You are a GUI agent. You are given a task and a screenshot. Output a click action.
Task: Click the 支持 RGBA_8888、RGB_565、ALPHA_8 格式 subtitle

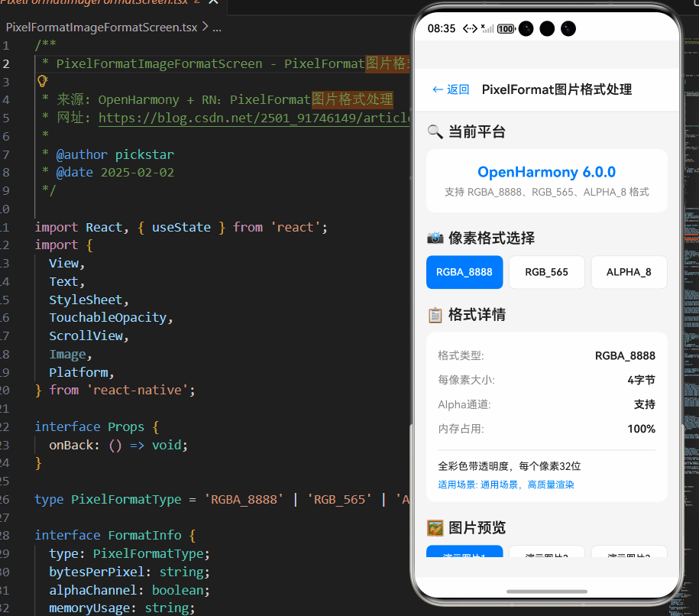[x=546, y=193]
